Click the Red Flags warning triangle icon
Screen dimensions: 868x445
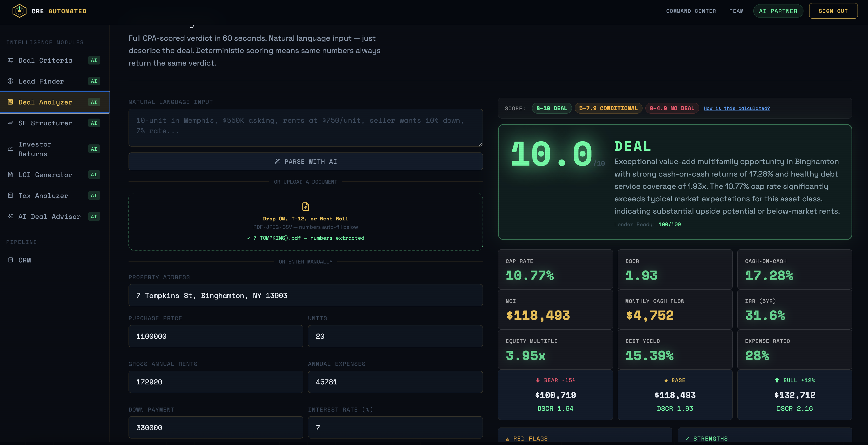click(507, 439)
